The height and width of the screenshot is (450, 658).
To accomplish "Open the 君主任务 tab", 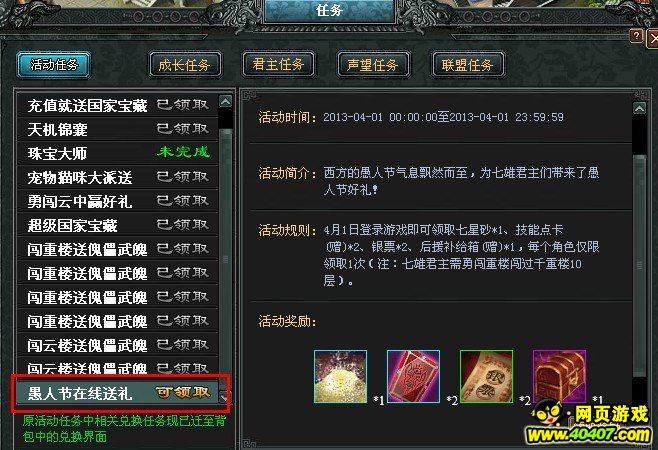I will click(278, 65).
